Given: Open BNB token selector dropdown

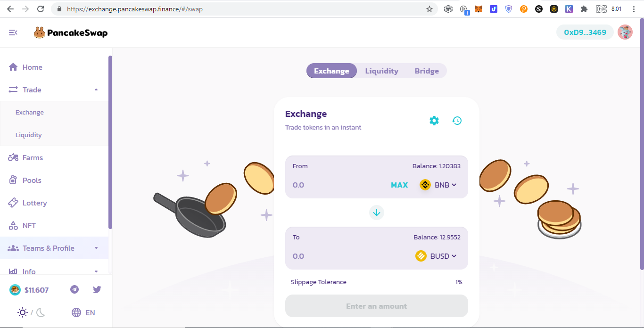Looking at the screenshot, I should point(438,185).
